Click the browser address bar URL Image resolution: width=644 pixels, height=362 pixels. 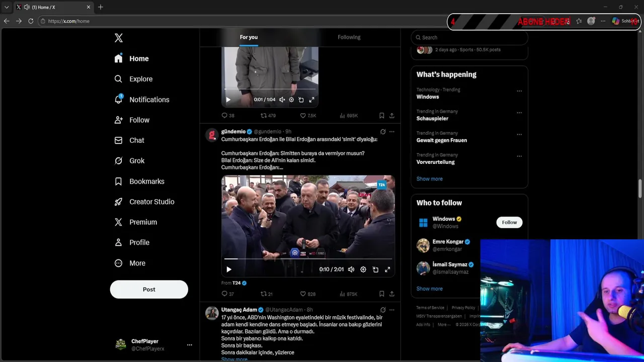(x=69, y=21)
